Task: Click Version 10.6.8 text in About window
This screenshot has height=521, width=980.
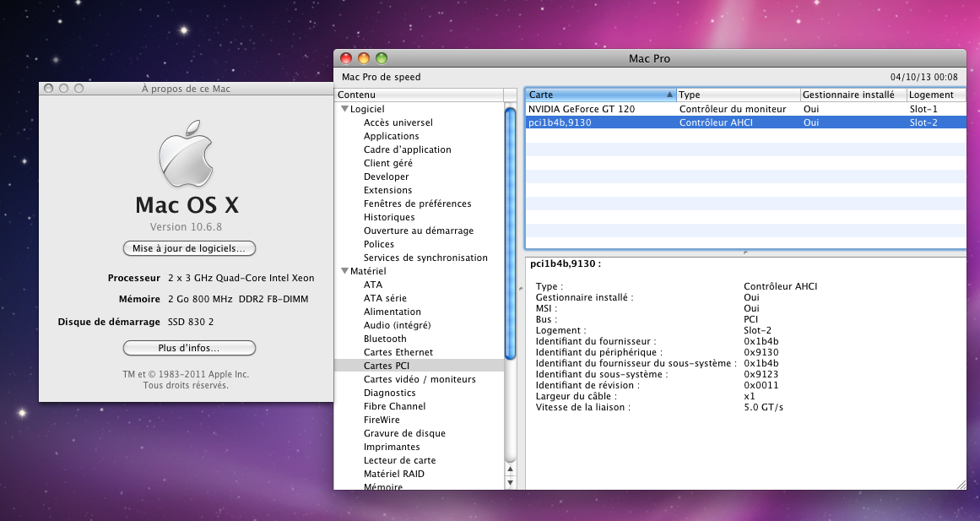Action: click(x=186, y=227)
